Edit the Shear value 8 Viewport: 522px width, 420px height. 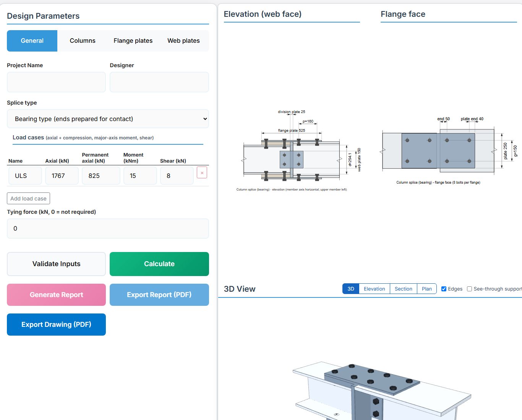[x=177, y=176]
